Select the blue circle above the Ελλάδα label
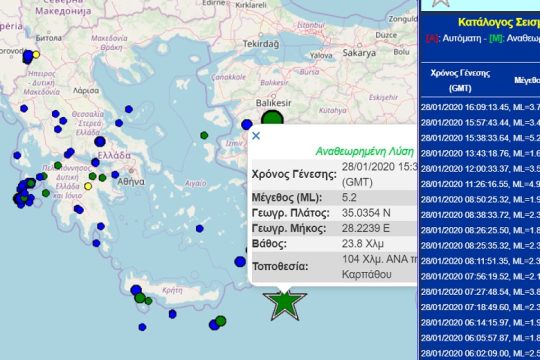 (100, 141)
